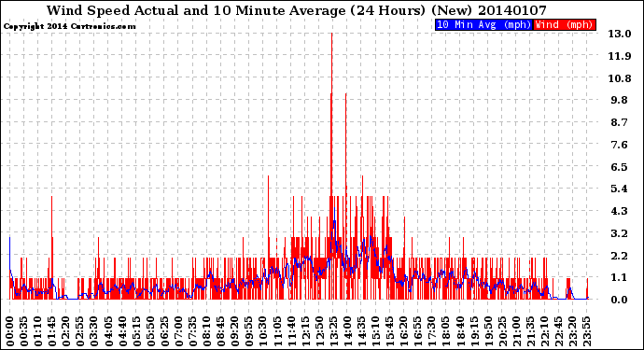Click the 5.4 y-axis label
This screenshot has height=350, width=644.
click(620, 189)
